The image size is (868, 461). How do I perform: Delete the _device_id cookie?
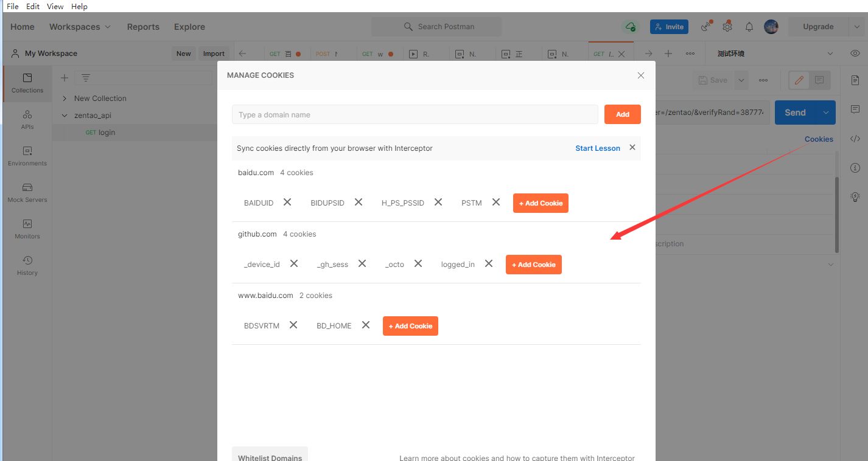[294, 263]
